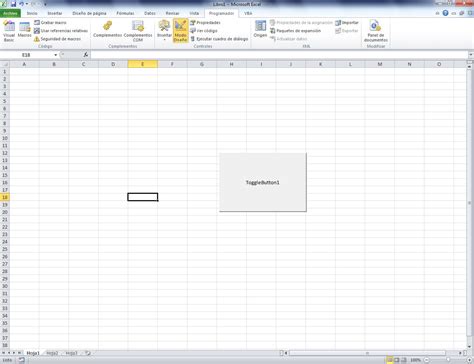This screenshot has width=474, height=364.
Task: Click the zoom slider
Action: pyautogui.click(x=448, y=360)
